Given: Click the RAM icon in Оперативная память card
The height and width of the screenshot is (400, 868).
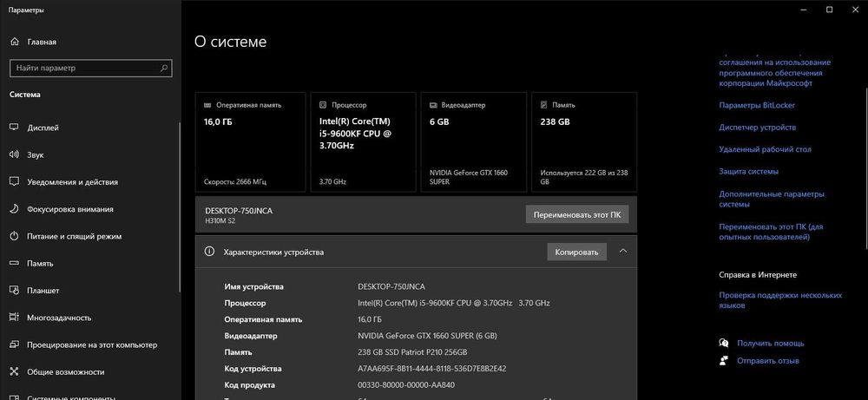Looking at the screenshot, I should point(207,105).
